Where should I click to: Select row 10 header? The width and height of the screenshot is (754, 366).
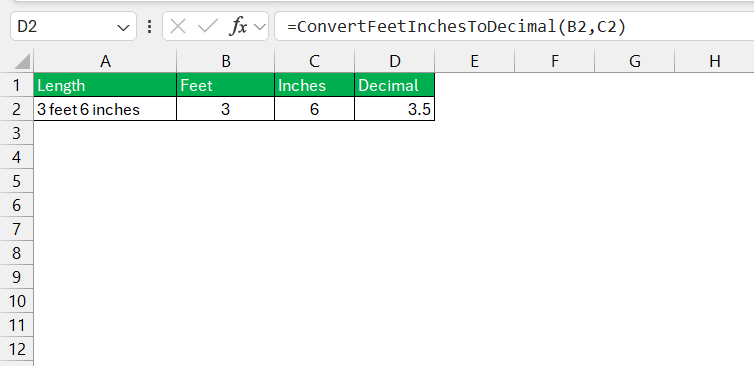(x=17, y=302)
